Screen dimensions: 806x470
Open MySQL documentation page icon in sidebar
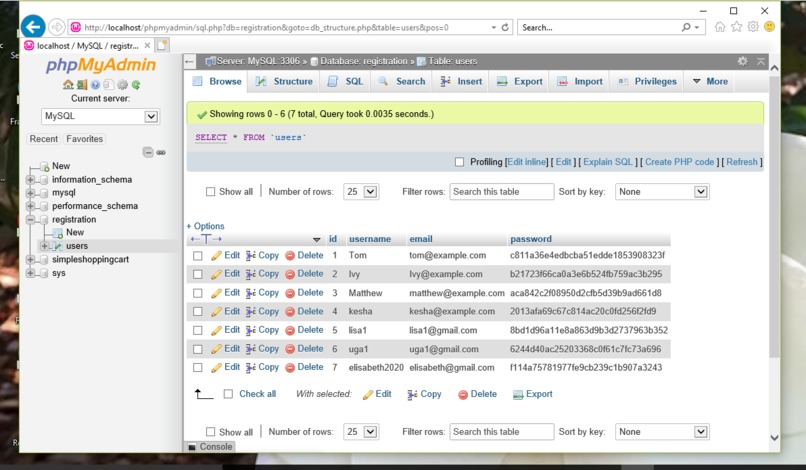tap(108, 85)
